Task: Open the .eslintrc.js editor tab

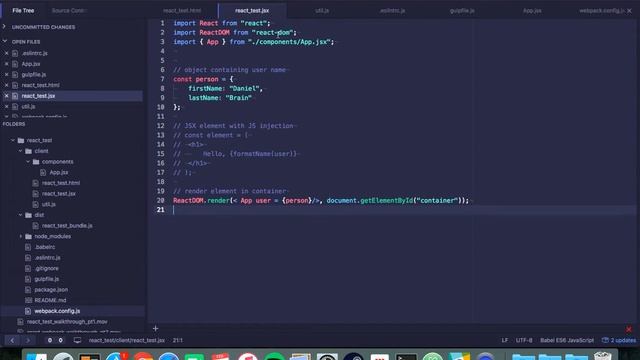Action: coord(392,11)
